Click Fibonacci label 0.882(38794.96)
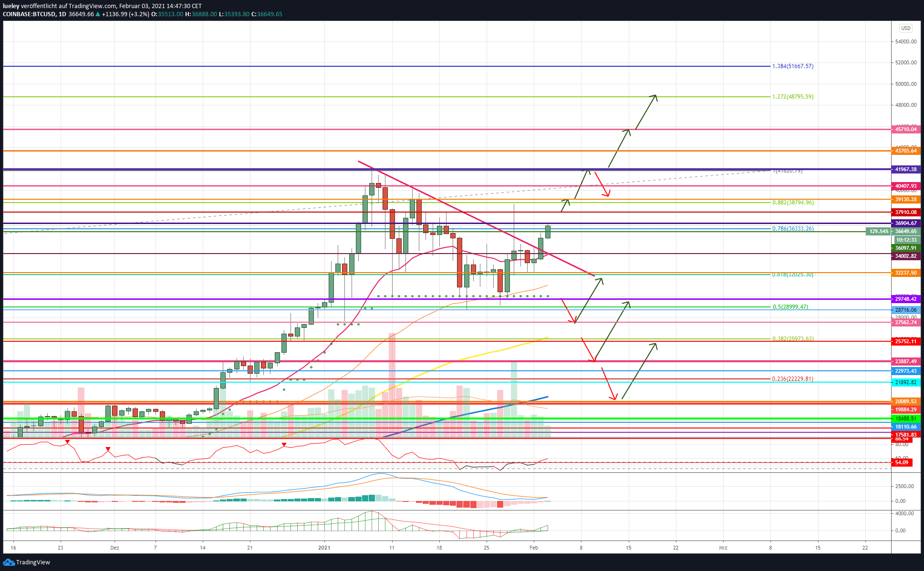The height and width of the screenshot is (571, 924). point(793,203)
